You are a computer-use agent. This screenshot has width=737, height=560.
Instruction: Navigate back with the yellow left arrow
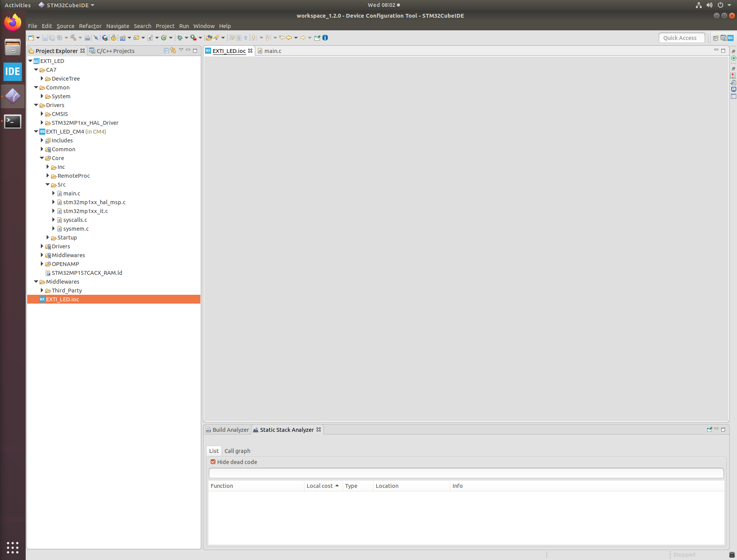pos(289,38)
